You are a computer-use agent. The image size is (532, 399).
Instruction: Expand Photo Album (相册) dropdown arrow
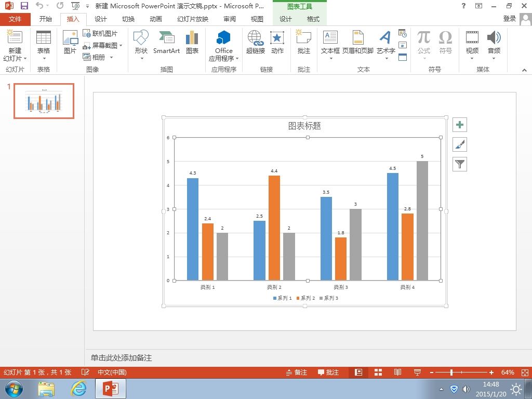[111, 57]
